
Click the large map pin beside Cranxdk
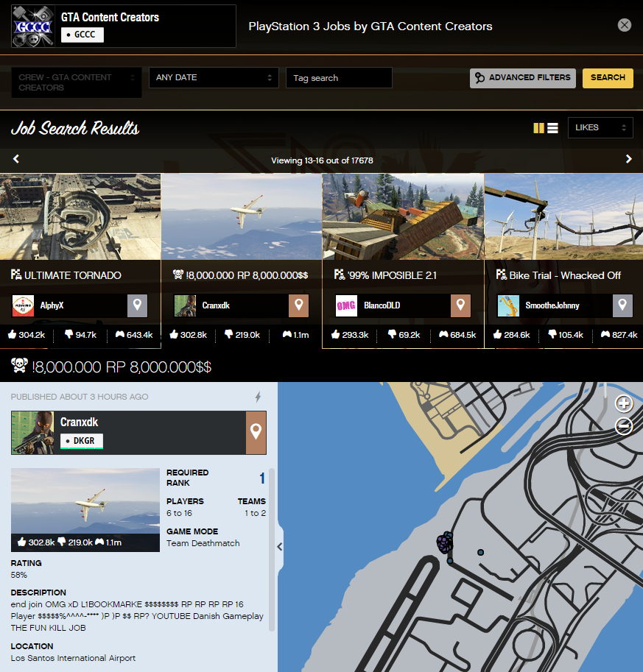tap(256, 433)
